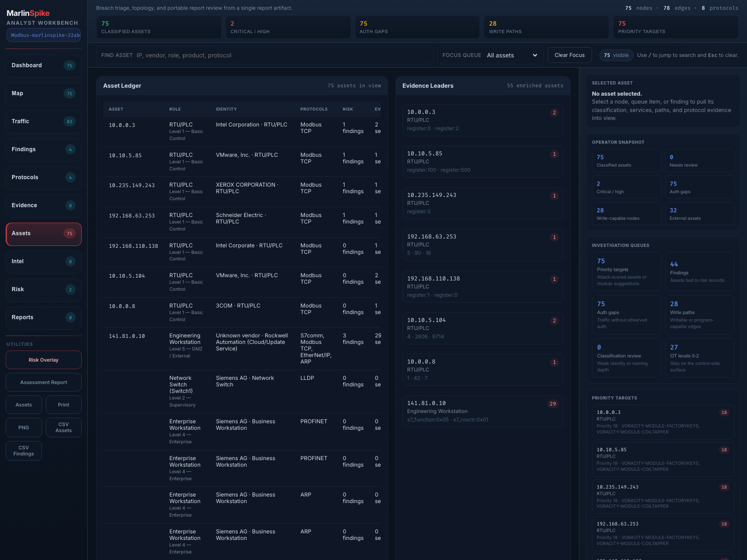The height and width of the screenshot is (560, 747).
Task: Select priority target 10.0.0.3 card
Action: (663, 422)
